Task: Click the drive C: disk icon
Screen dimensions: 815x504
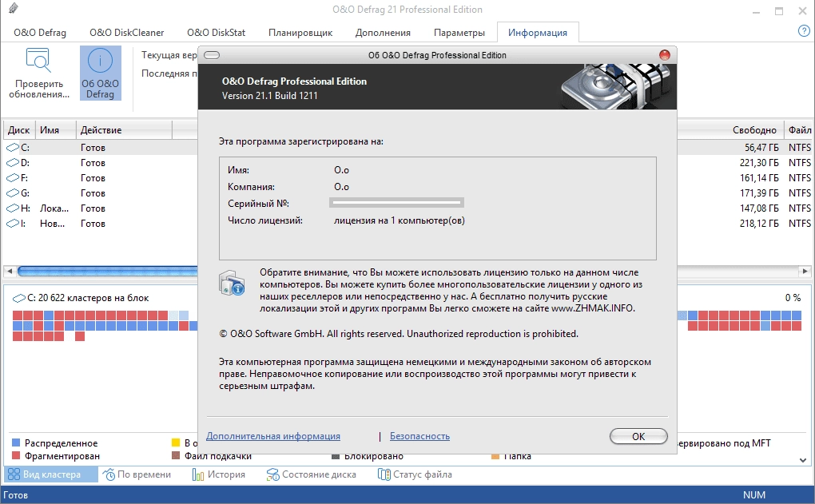Action: 13,148
